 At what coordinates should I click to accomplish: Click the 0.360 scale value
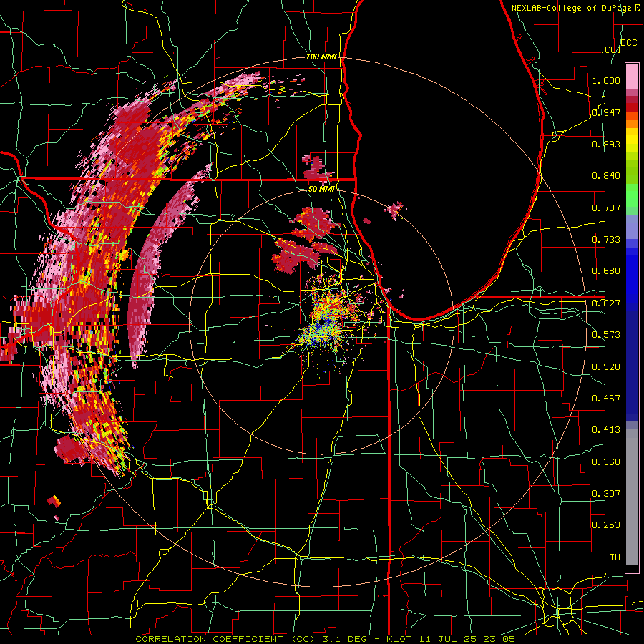[x=606, y=462]
